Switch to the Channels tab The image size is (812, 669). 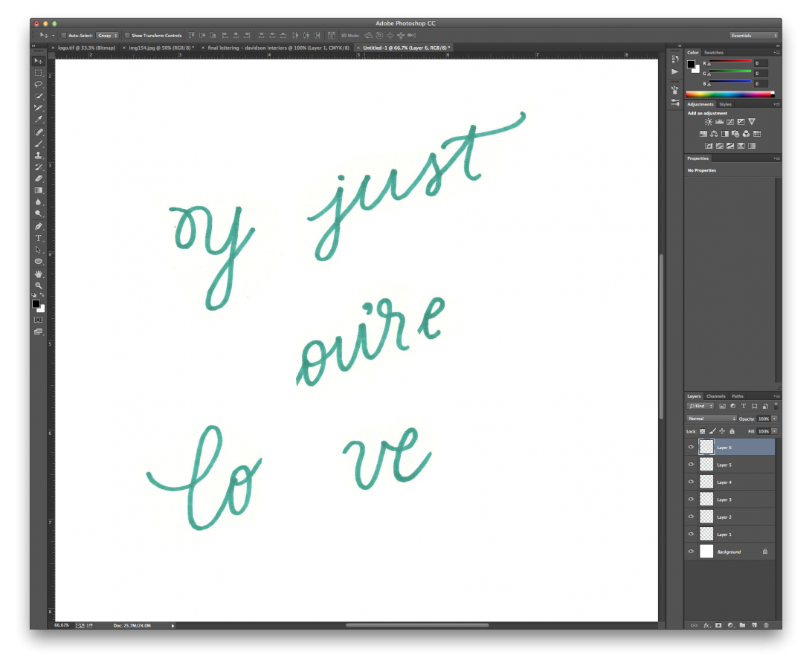[716, 395]
